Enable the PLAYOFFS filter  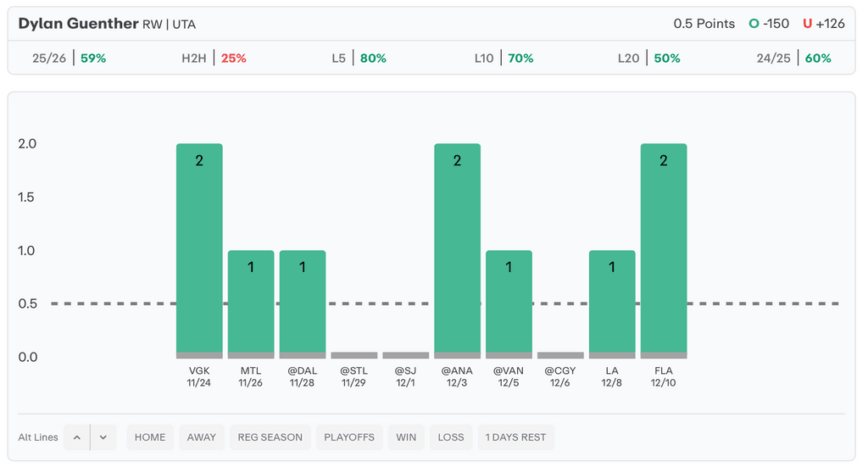click(349, 437)
